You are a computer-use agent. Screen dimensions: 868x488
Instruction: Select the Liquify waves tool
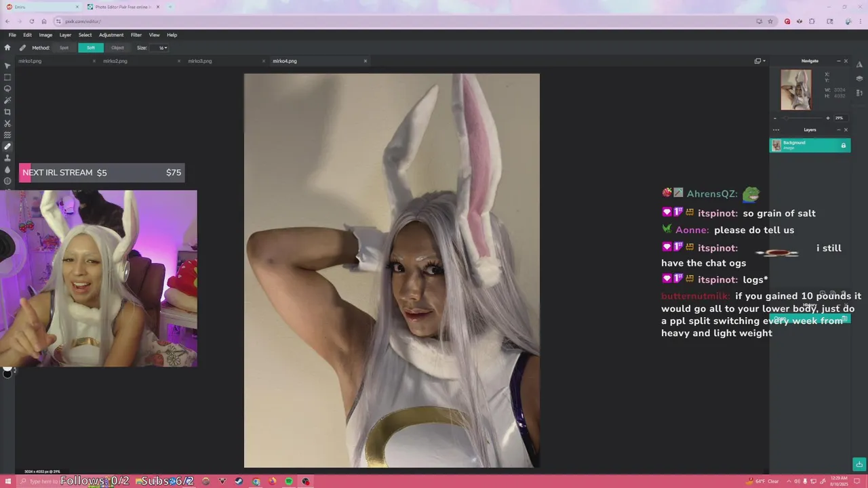pyautogui.click(x=7, y=135)
